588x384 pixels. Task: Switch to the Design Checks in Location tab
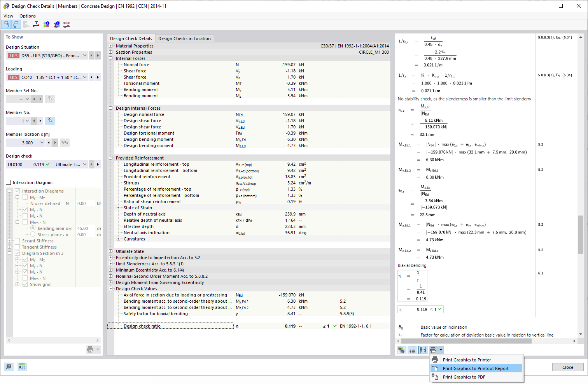(x=184, y=39)
